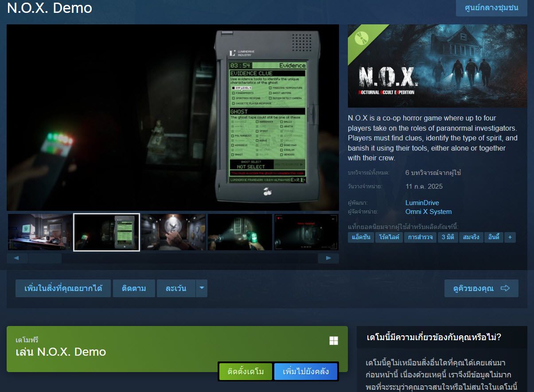
Task: Open your queue via ดูคิวของคุณ
Action: pos(481,288)
